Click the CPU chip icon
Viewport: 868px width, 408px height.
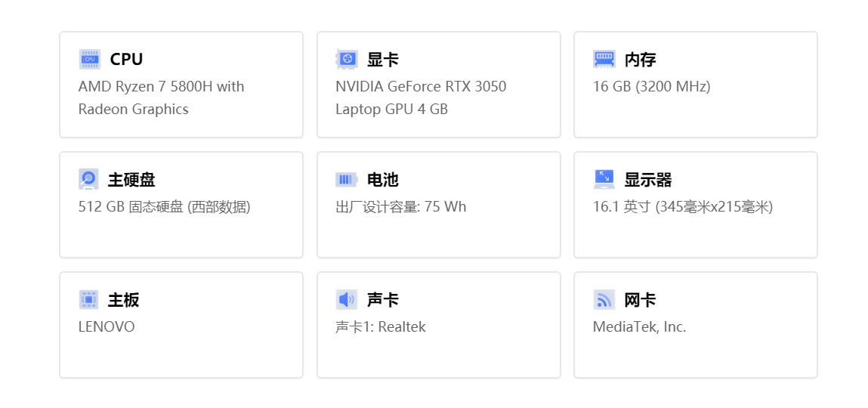[x=89, y=59]
